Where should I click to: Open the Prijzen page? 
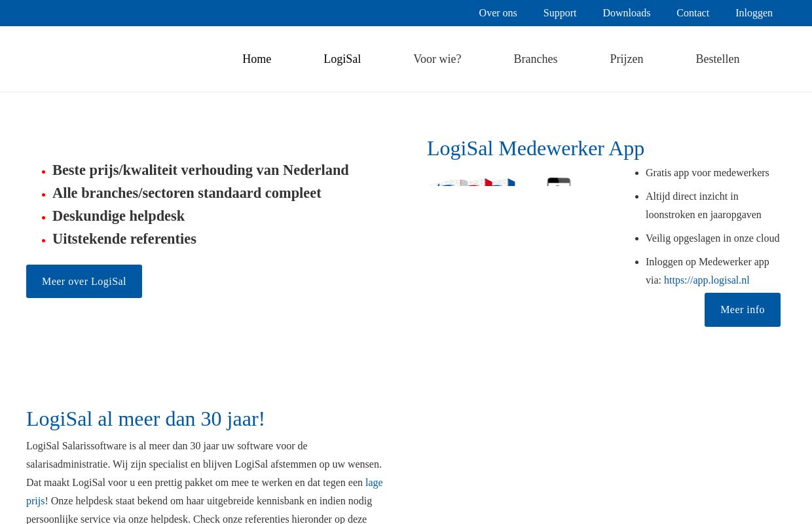pos(627,59)
